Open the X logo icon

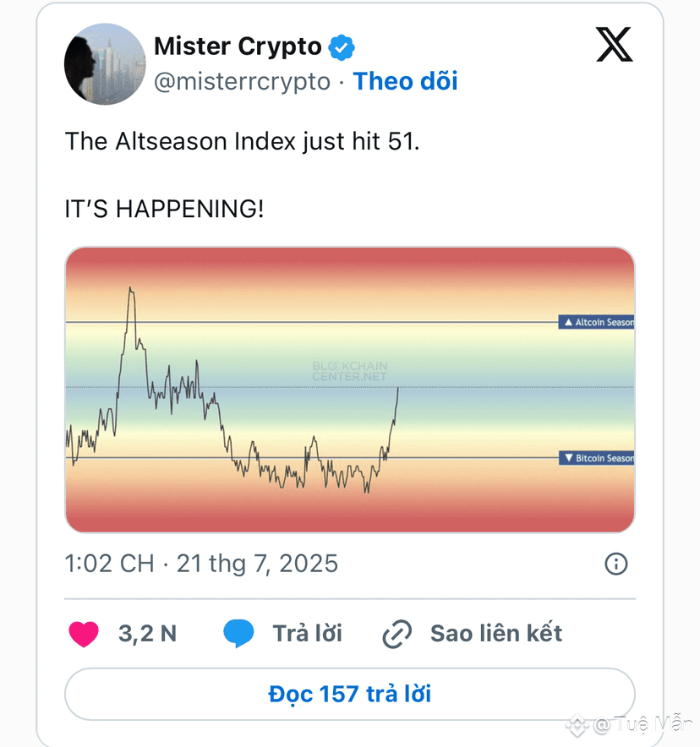click(615, 44)
